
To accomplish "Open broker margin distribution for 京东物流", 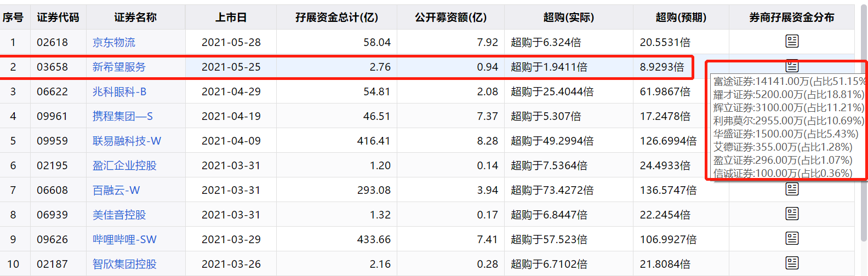I will (792, 42).
